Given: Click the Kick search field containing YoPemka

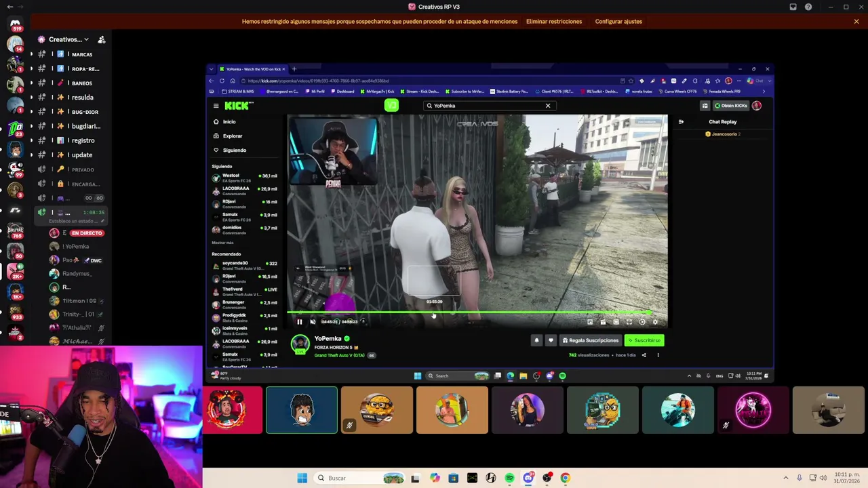Looking at the screenshot, I should tap(488, 106).
